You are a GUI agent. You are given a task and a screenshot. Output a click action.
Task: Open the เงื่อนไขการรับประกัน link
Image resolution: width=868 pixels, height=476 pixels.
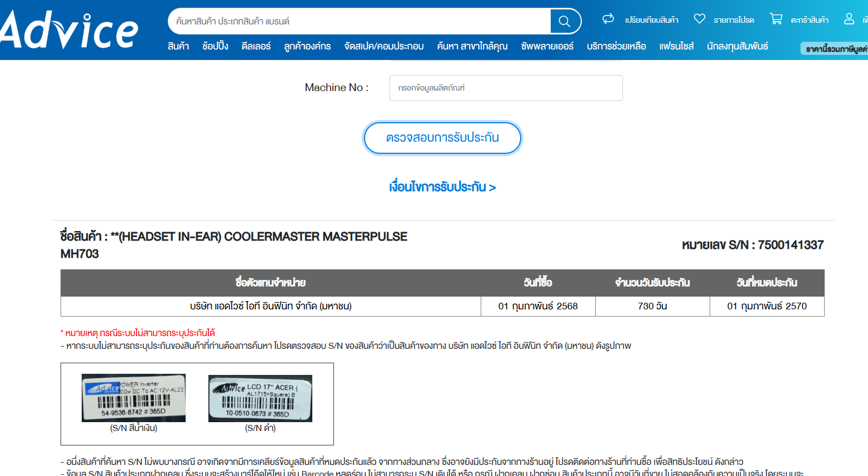click(442, 187)
